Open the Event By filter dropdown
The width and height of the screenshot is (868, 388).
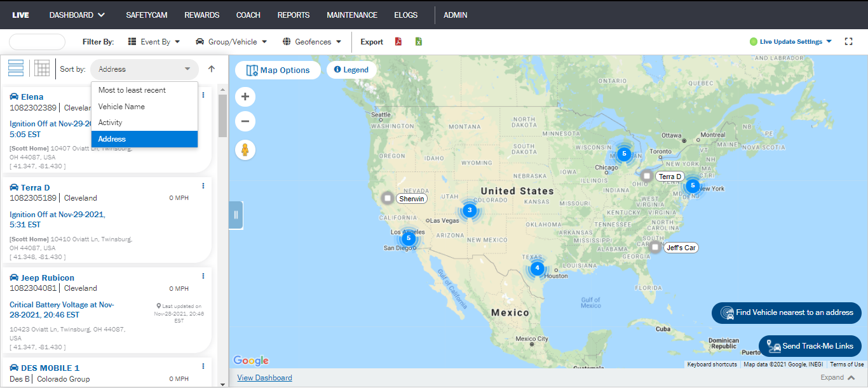pos(154,42)
